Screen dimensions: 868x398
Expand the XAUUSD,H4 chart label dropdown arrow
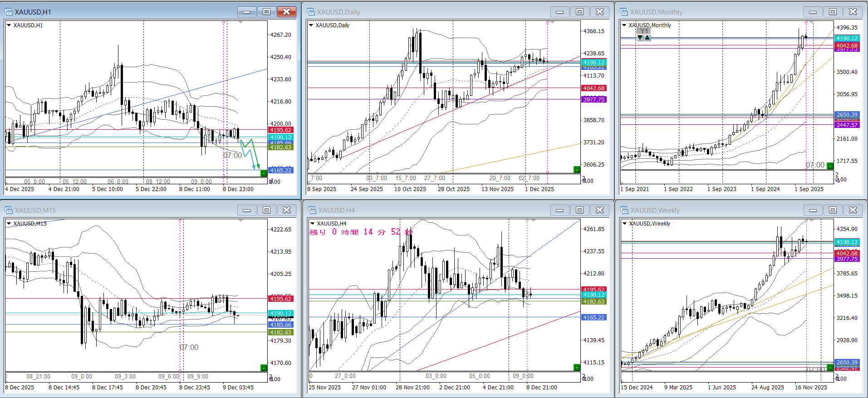tap(312, 224)
